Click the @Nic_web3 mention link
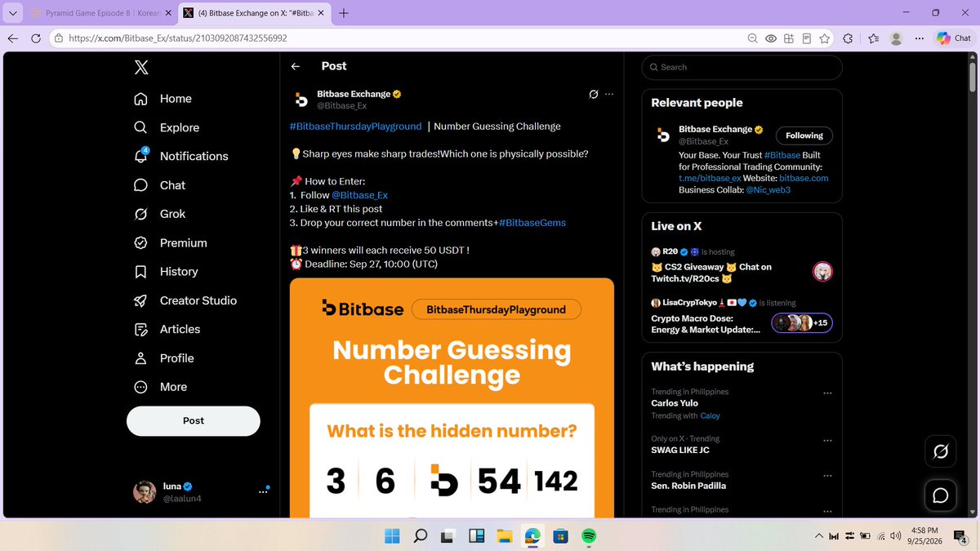This screenshot has width=980, height=551. (768, 189)
